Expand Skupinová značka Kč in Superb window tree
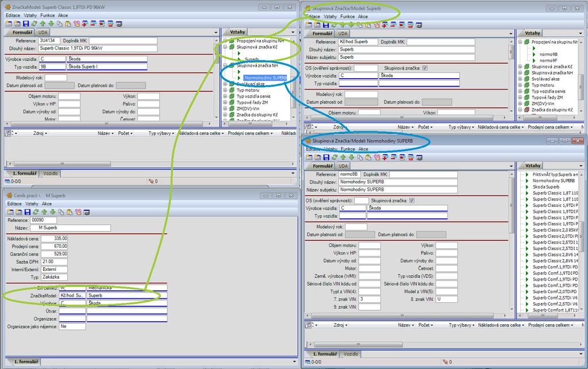The height and width of the screenshot is (369, 588). [520, 66]
